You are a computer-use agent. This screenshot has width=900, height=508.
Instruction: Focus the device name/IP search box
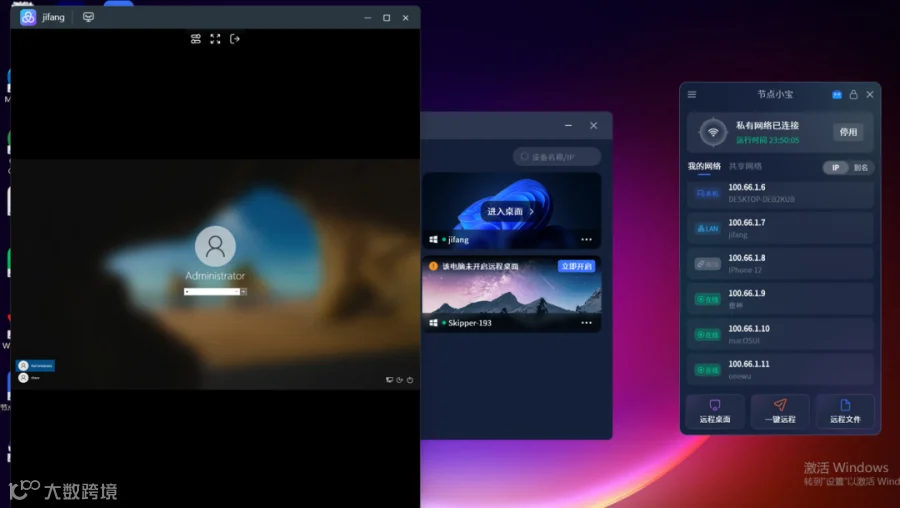(x=557, y=157)
